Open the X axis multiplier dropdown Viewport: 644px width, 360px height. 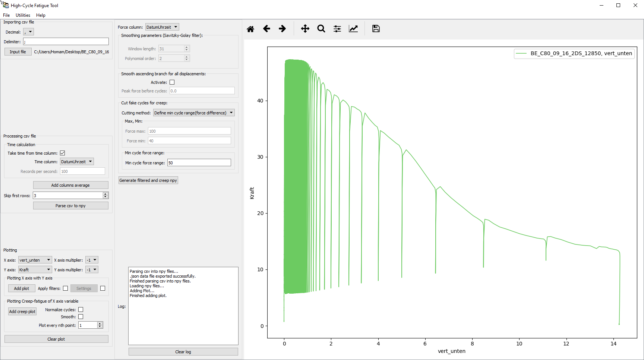92,260
